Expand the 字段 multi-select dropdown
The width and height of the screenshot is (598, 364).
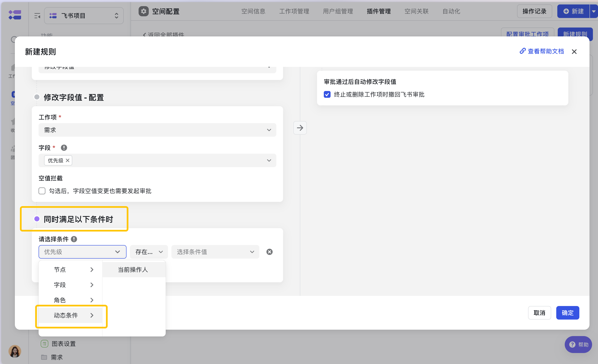(x=157, y=160)
